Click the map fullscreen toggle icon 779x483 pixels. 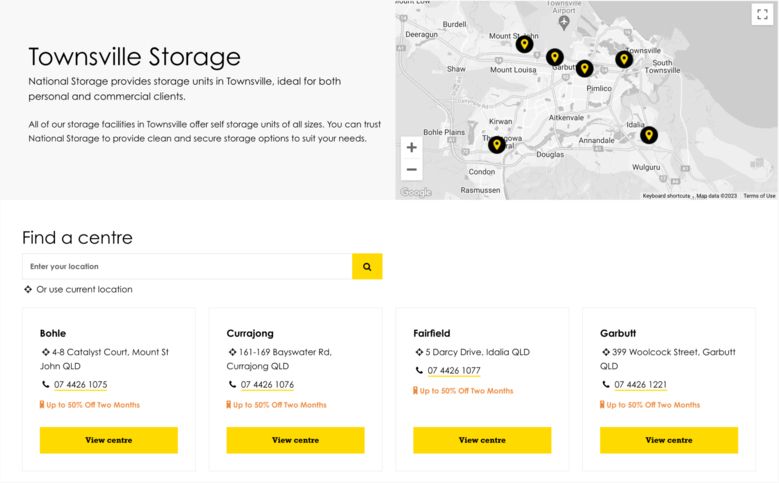pyautogui.click(x=762, y=14)
